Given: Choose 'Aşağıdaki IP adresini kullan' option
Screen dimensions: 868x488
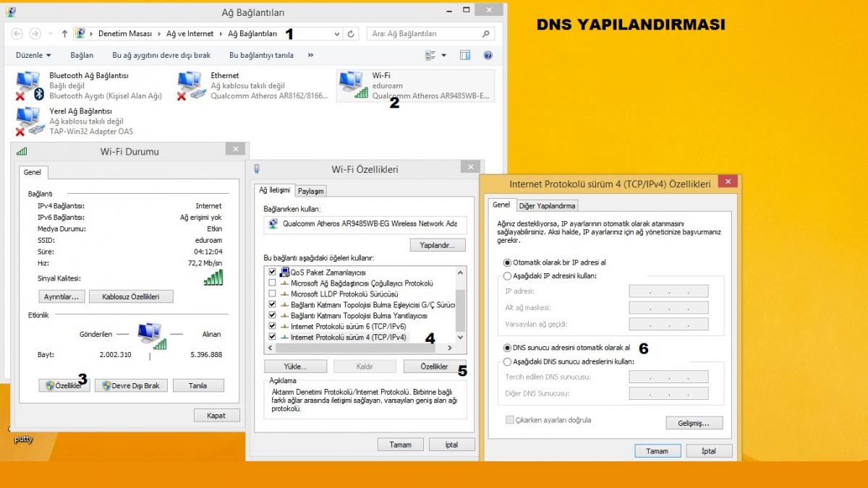Looking at the screenshot, I should coord(508,276).
